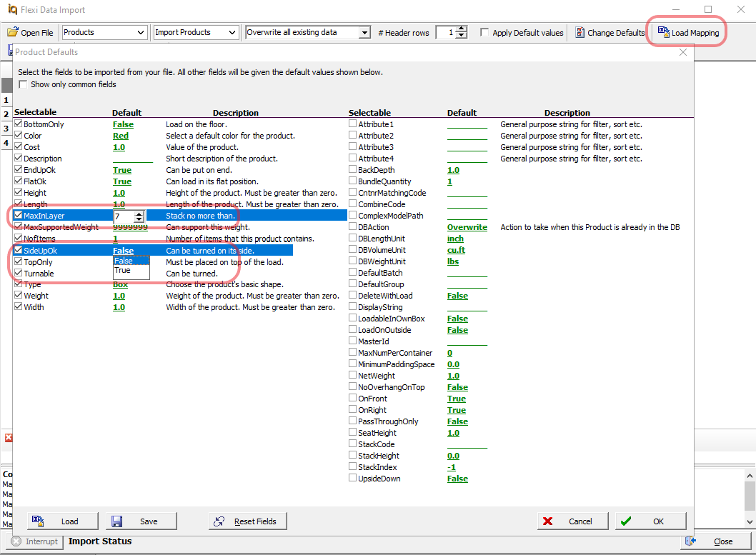Decrease MaxInLayer spinner value

(139, 219)
